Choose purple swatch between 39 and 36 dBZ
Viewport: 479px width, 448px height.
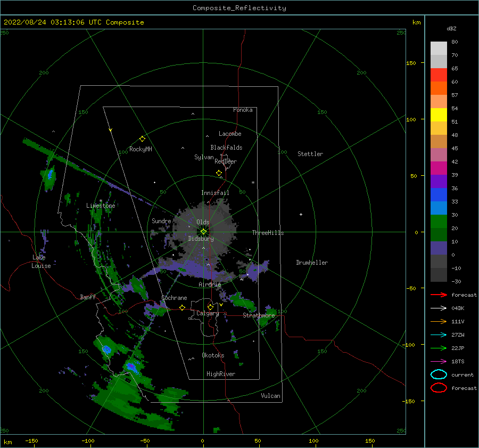tap(439, 181)
